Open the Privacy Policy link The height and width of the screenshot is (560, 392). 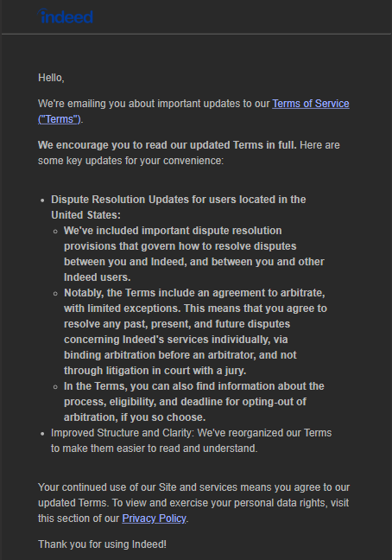pos(154,519)
